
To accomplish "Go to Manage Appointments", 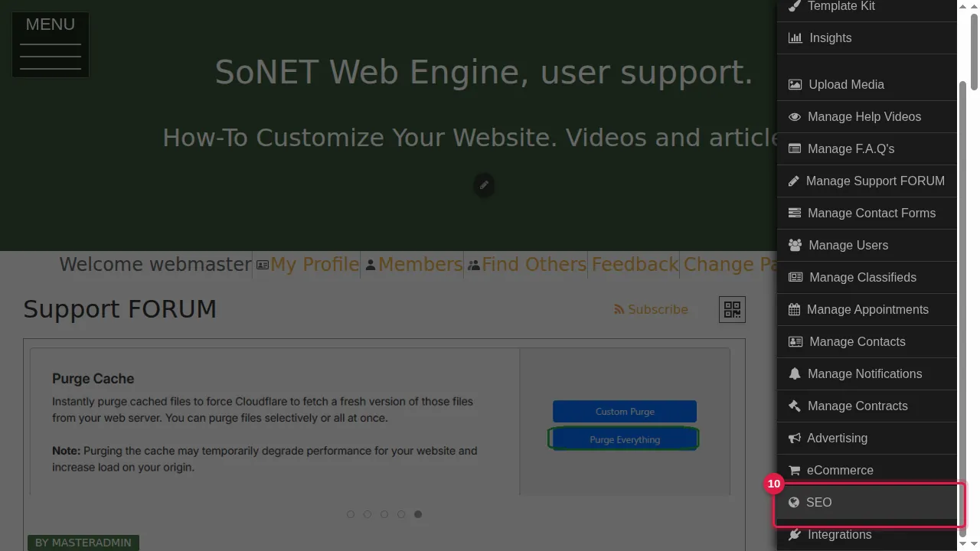I will point(867,310).
